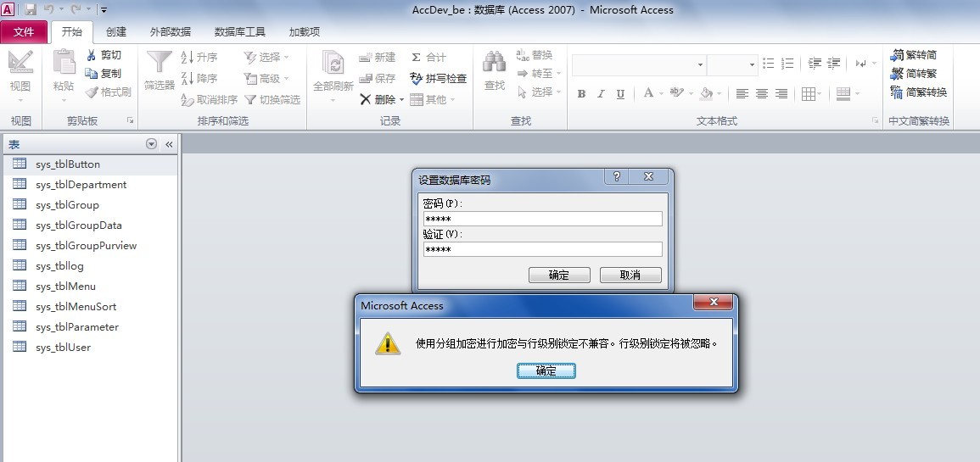The image size is (980, 462).
Task: Open navigation pane category dropdown arrow
Action: coord(151,144)
